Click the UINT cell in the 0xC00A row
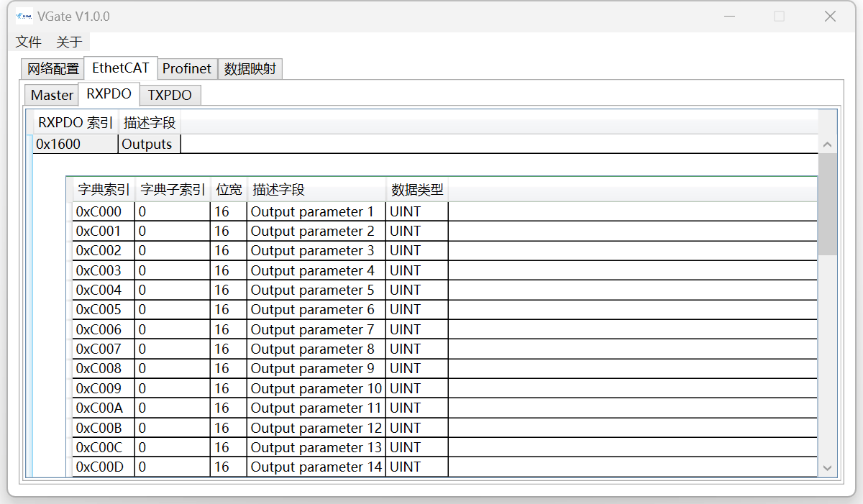Screen dimensions: 863x504 [x=417, y=408]
